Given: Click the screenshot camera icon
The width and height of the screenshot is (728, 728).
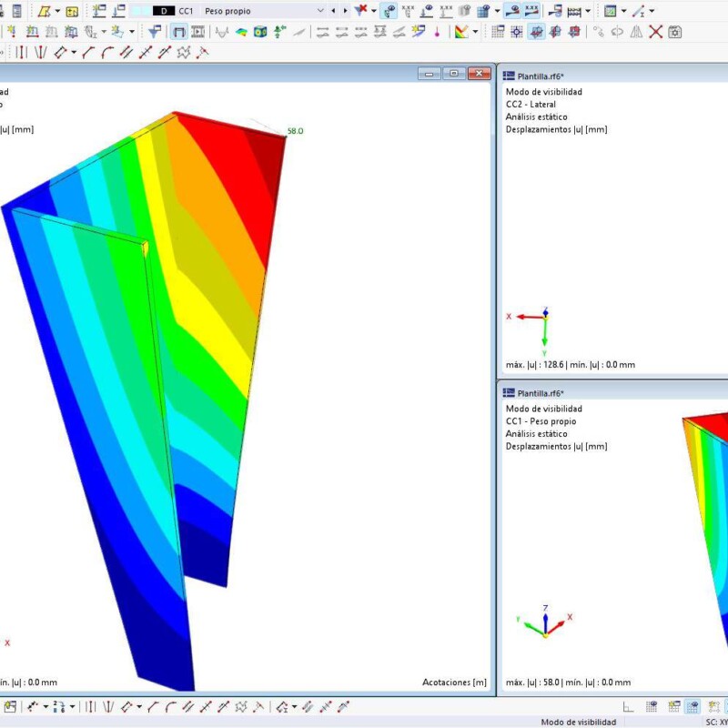Looking at the screenshot, I should pyautogui.click(x=675, y=32).
